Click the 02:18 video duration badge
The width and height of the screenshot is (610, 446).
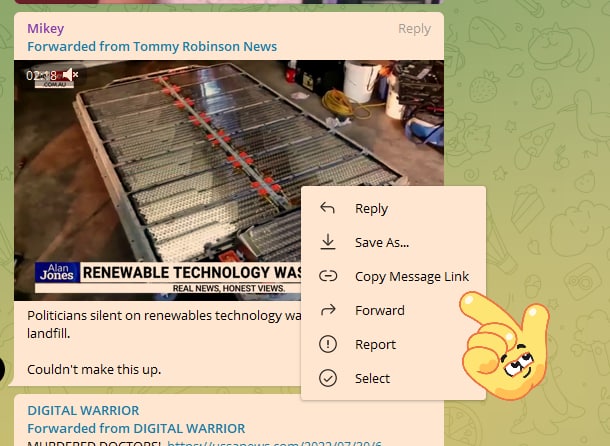(x=41, y=75)
